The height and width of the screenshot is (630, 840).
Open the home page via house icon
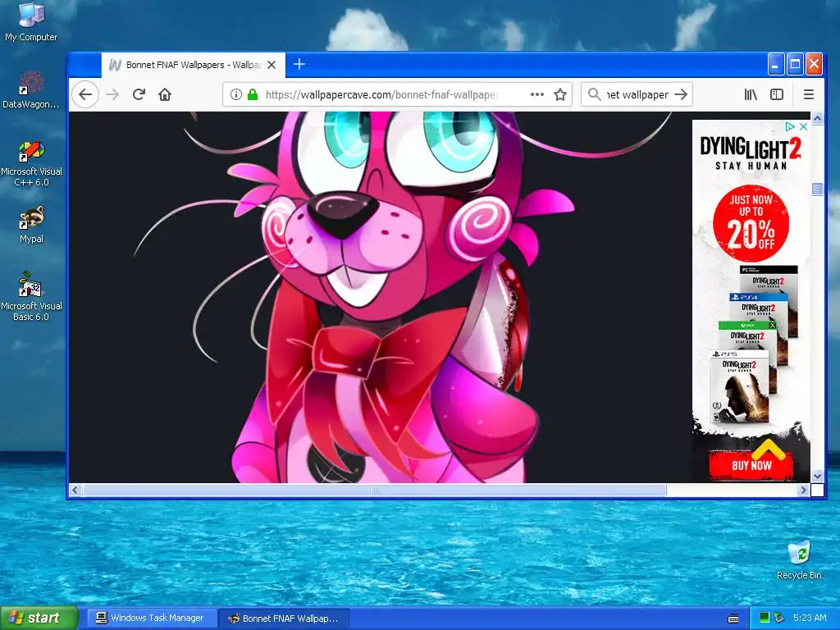point(165,95)
